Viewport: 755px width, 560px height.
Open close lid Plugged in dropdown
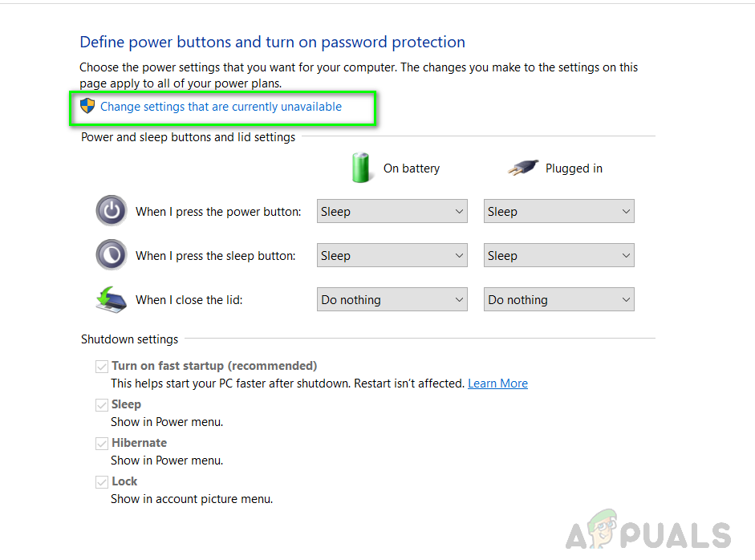[x=559, y=300]
